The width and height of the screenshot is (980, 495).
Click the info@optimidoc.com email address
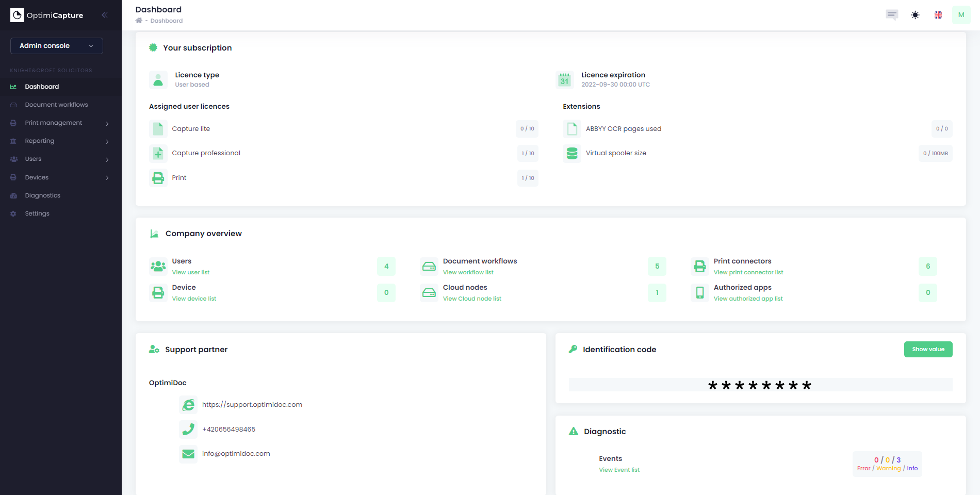click(236, 454)
